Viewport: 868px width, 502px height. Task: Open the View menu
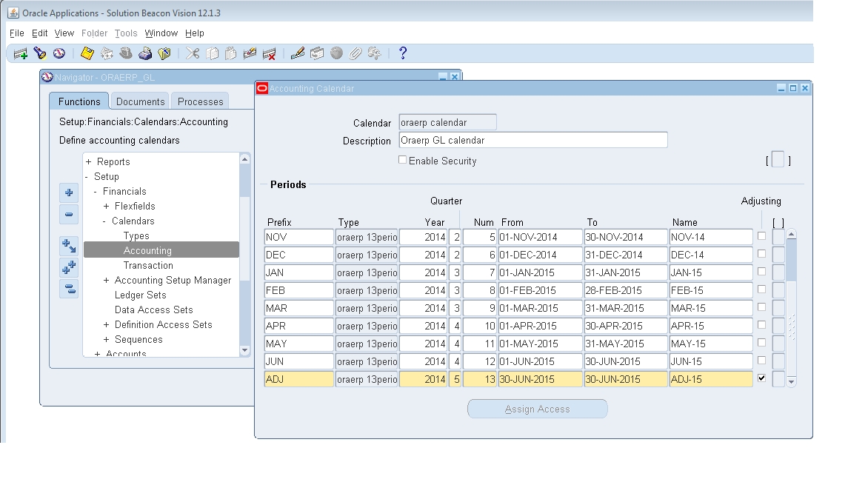coord(64,33)
